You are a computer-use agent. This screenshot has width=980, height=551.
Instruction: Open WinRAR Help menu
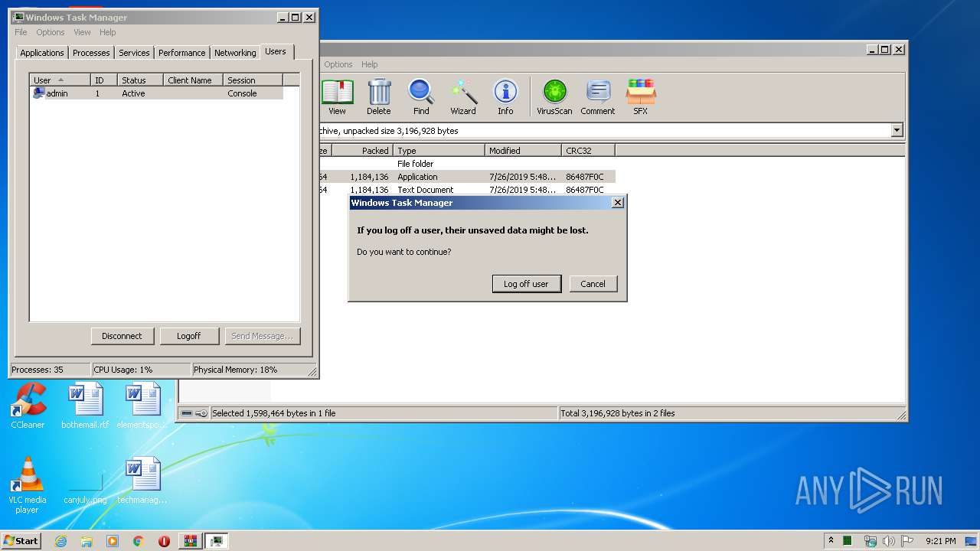click(370, 64)
